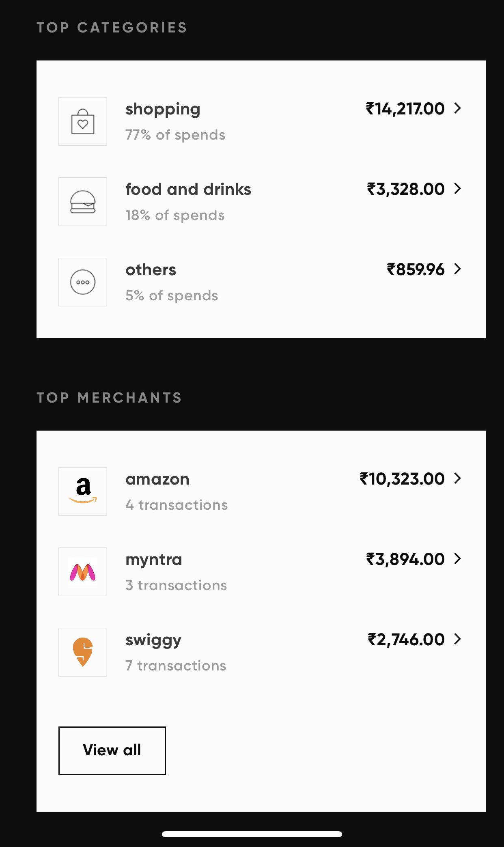The height and width of the screenshot is (847, 504).
Task: Expand shopping details via its chevron
Action: tap(458, 108)
